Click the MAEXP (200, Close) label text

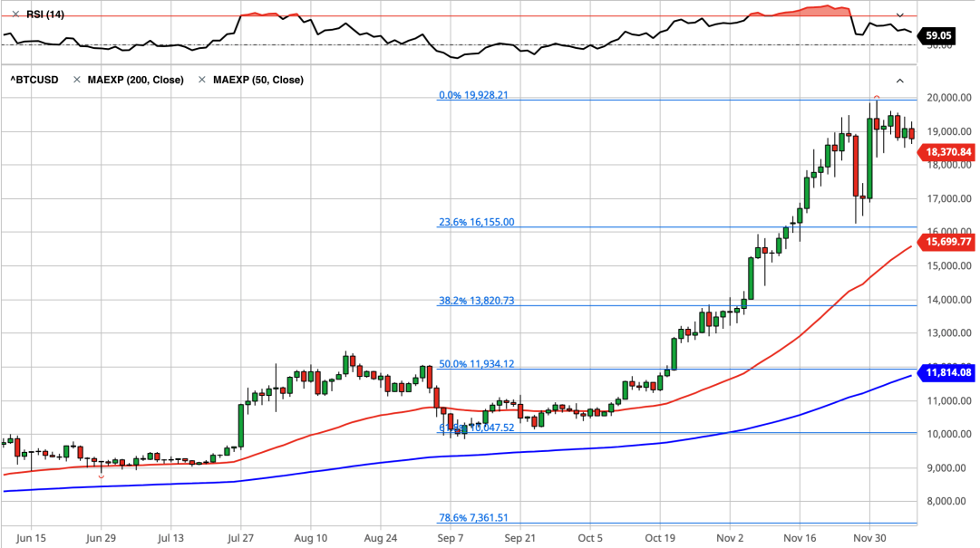tap(135, 80)
